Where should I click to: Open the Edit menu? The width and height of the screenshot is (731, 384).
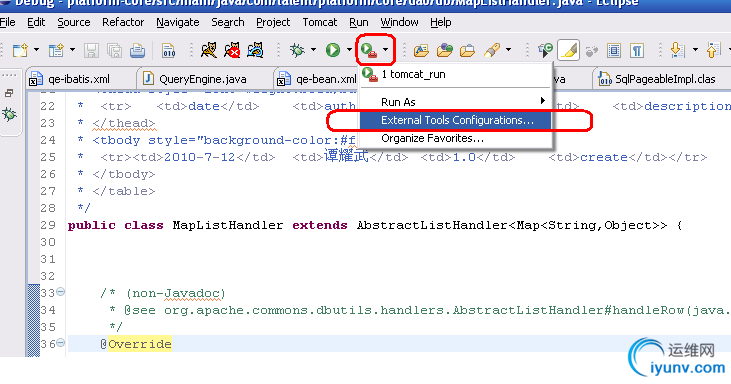click(x=36, y=22)
